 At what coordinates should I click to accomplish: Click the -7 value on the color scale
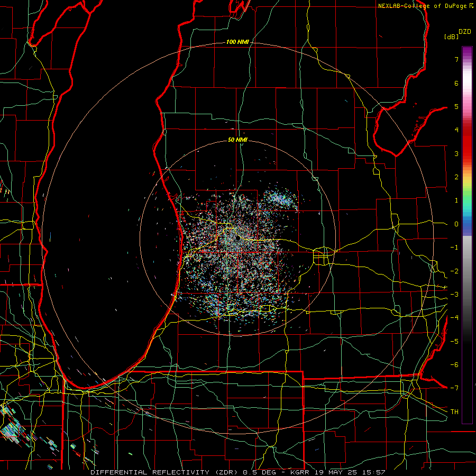pos(454,388)
